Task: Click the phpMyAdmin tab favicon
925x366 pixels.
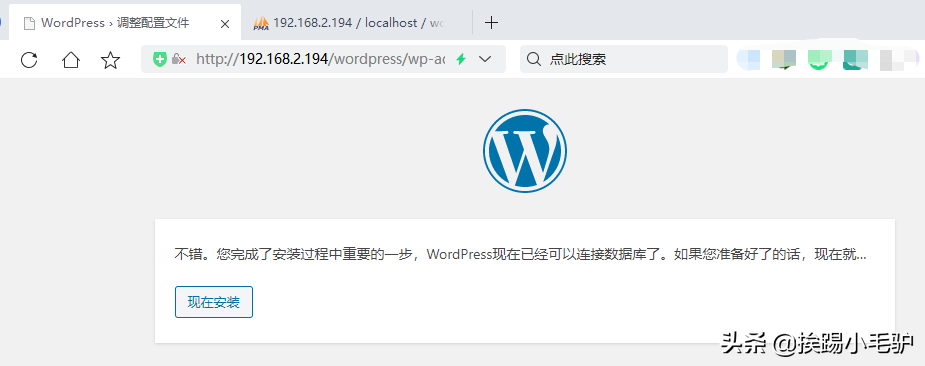Action: click(x=261, y=24)
